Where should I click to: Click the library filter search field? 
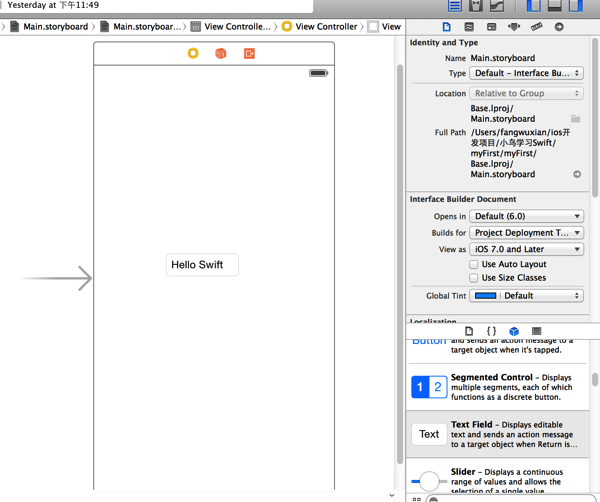coord(513,499)
